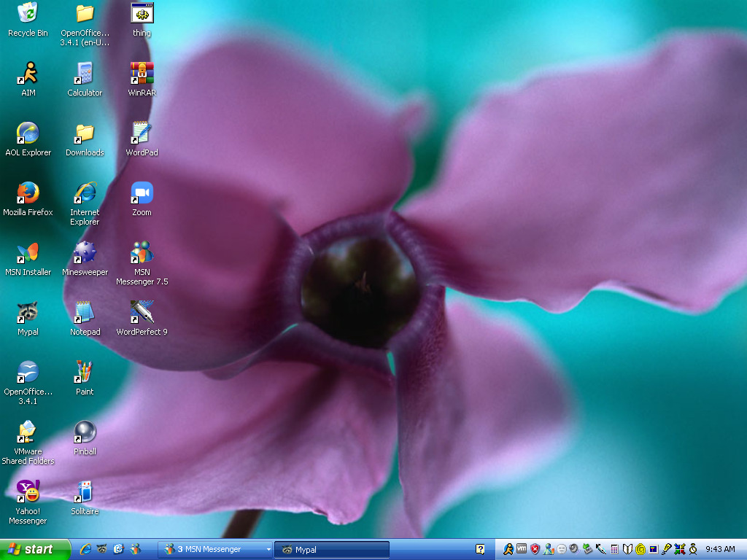Image resolution: width=747 pixels, height=560 pixels.
Task: Select the Pinball desktop shortcut
Action: (85, 432)
